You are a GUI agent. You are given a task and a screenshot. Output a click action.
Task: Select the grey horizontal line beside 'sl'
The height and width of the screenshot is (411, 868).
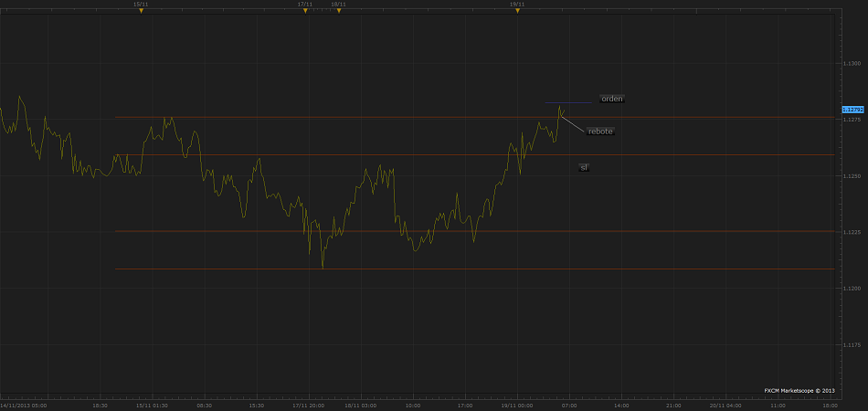(x=457, y=154)
